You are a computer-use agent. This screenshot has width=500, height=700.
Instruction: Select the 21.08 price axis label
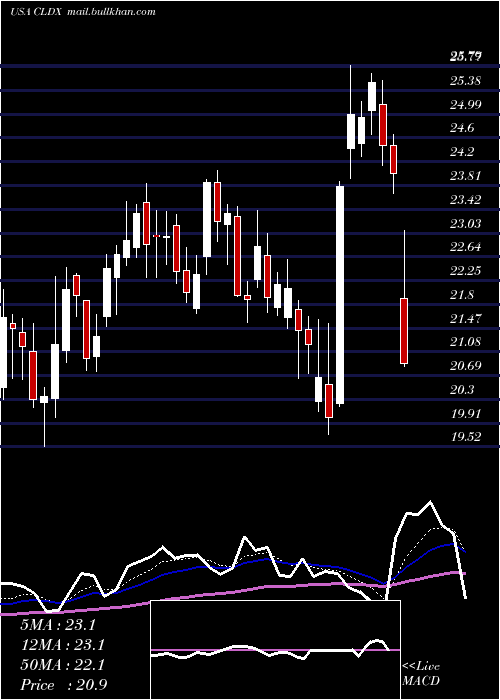pos(465,342)
